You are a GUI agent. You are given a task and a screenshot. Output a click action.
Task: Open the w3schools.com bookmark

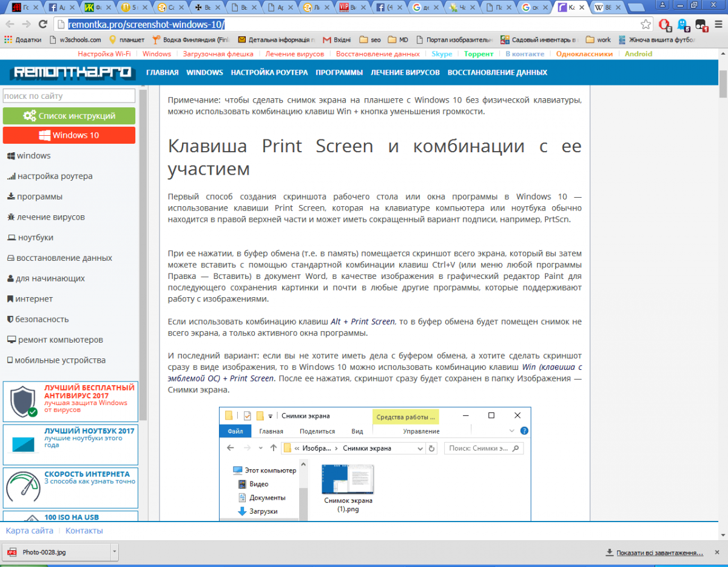(x=75, y=40)
